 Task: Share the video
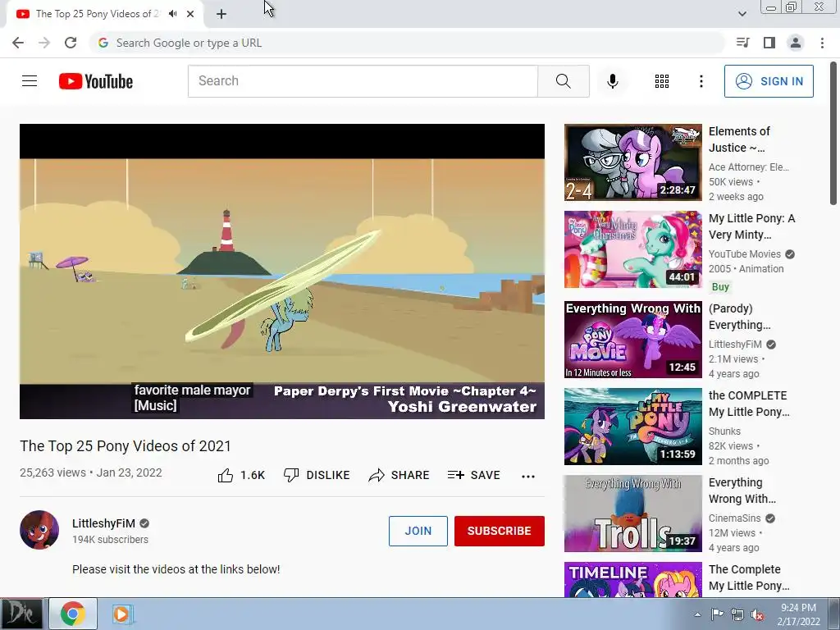(399, 475)
